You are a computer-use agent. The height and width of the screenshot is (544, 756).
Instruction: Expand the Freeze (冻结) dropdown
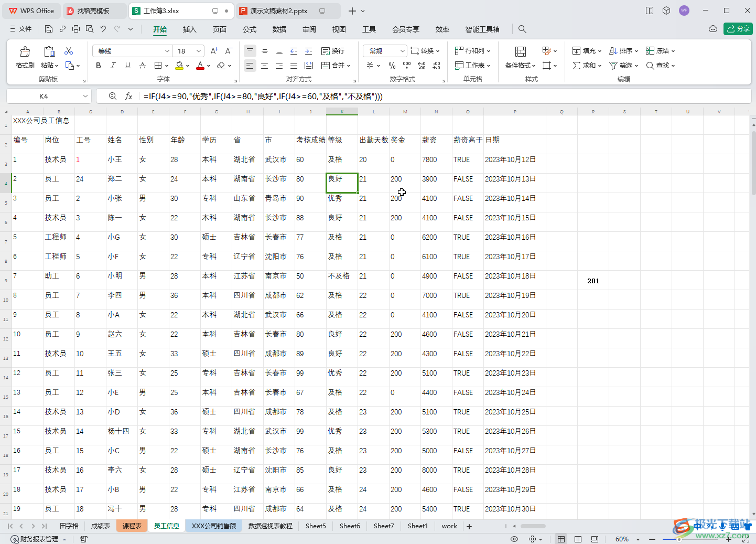(x=673, y=51)
